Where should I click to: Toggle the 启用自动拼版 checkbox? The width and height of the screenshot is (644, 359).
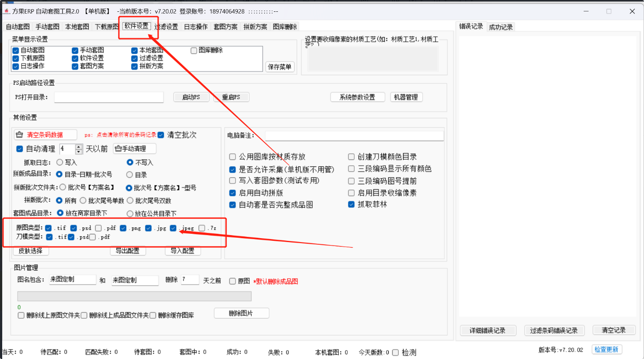(233, 193)
